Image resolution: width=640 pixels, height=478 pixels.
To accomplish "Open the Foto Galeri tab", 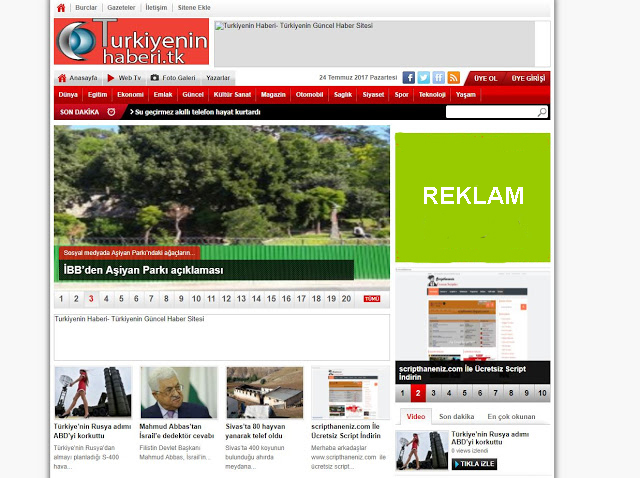I will (174, 78).
